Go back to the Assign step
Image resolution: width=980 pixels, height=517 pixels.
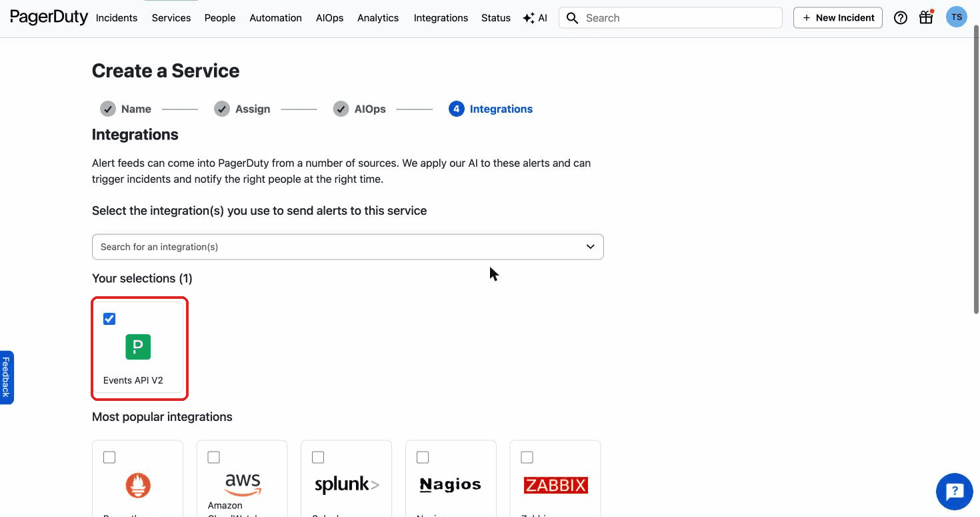point(253,109)
